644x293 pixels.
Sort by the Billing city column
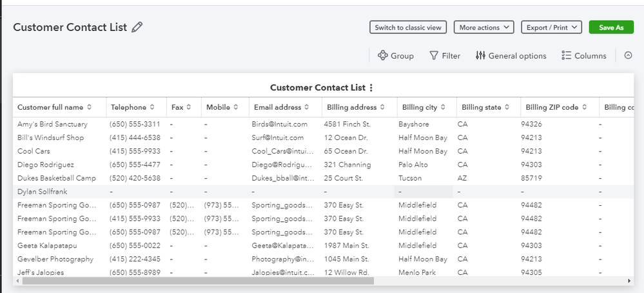[442, 107]
